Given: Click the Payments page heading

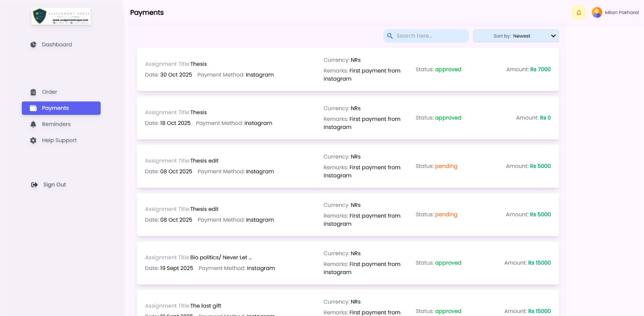Looking at the screenshot, I should click(x=147, y=12).
